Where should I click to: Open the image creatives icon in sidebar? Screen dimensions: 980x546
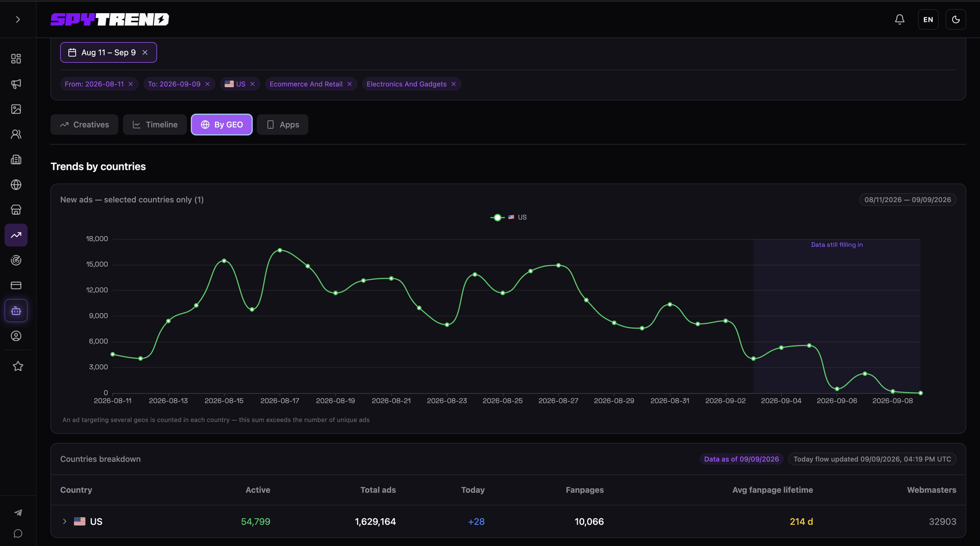[x=16, y=109]
